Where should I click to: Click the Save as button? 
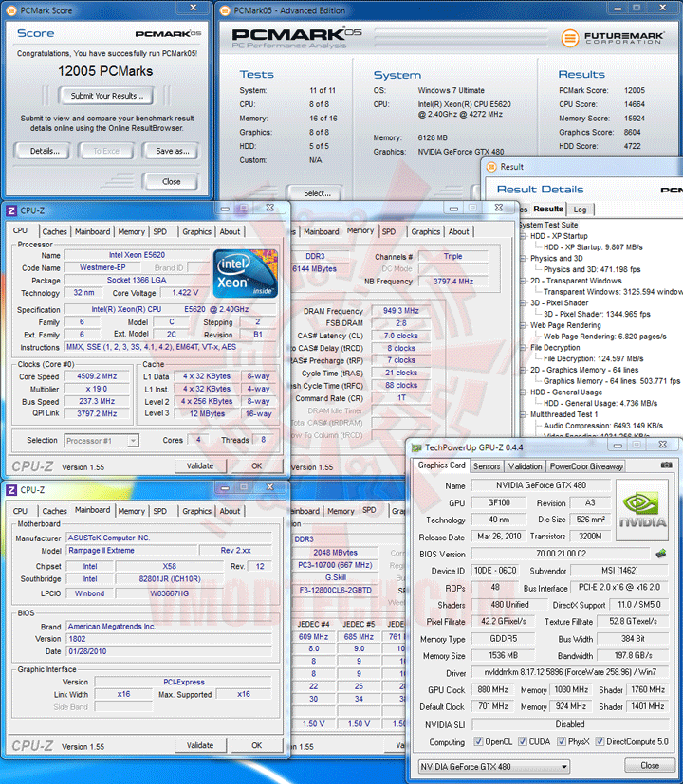click(x=172, y=151)
